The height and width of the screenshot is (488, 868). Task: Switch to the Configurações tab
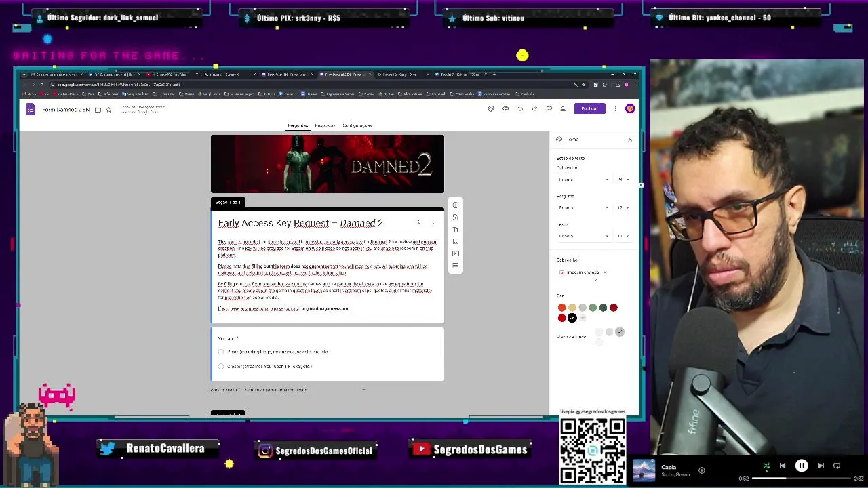(357, 125)
